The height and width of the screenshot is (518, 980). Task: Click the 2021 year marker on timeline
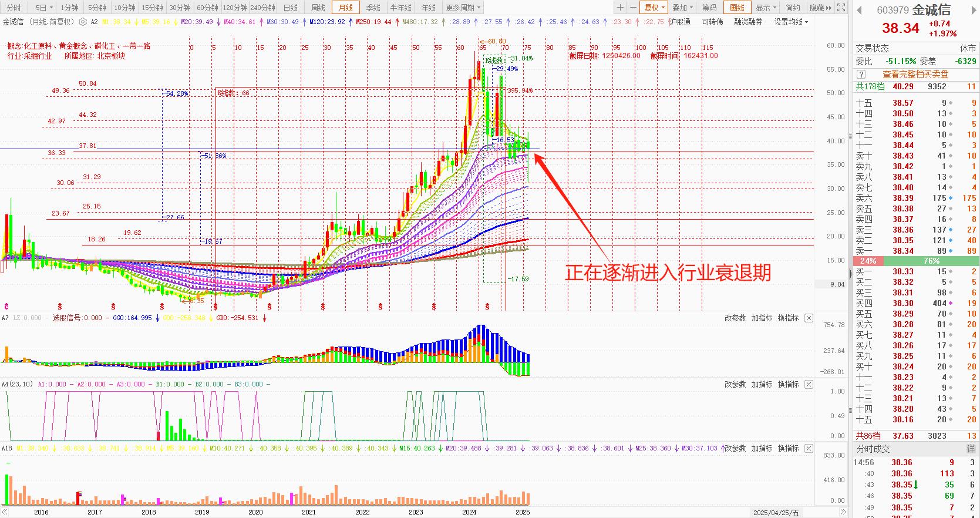(x=309, y=512)
